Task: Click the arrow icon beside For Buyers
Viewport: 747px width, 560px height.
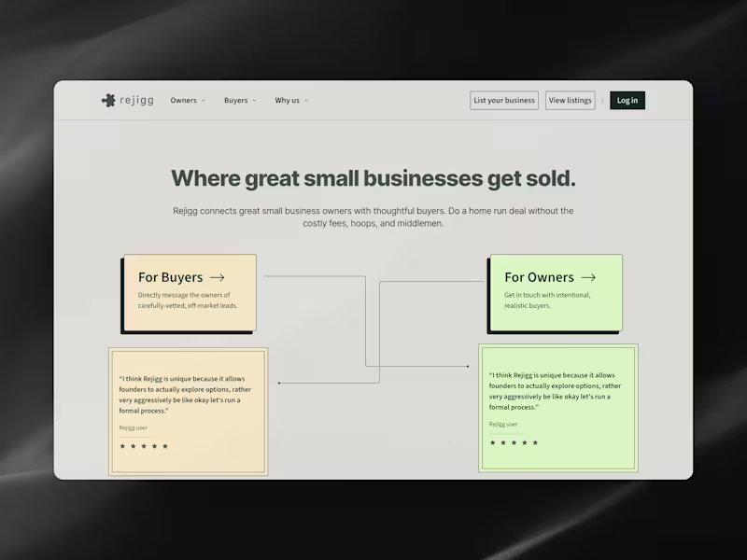Action: (x=218, y=277)
